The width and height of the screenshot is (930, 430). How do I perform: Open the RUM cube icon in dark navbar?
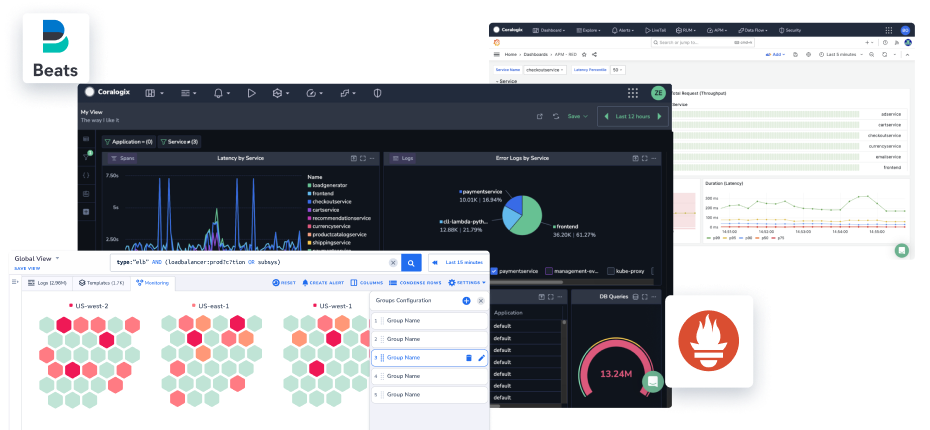click(276, 93)
